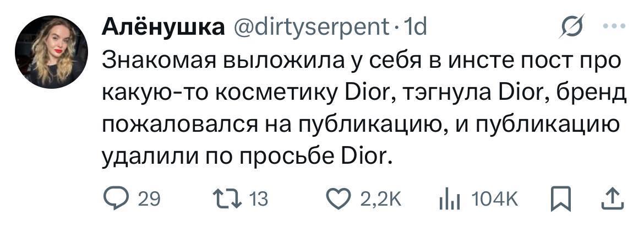Click the display name Алёнушка

[163, 26]
